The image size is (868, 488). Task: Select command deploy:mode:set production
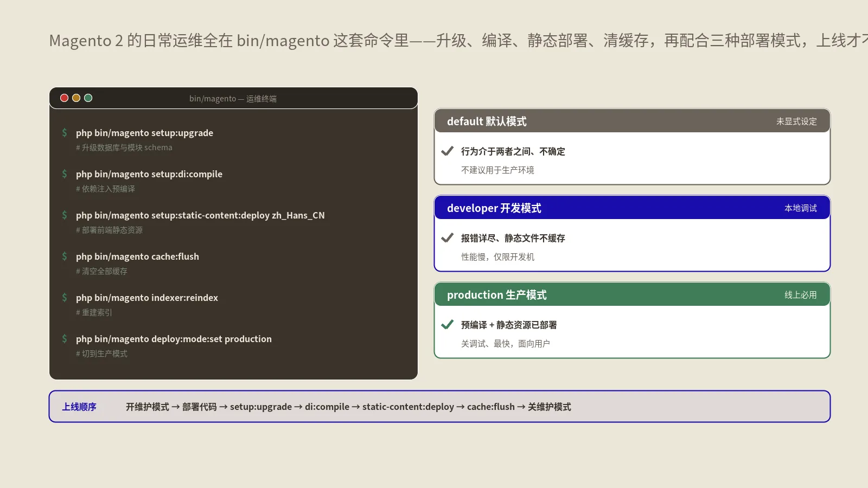174,339
